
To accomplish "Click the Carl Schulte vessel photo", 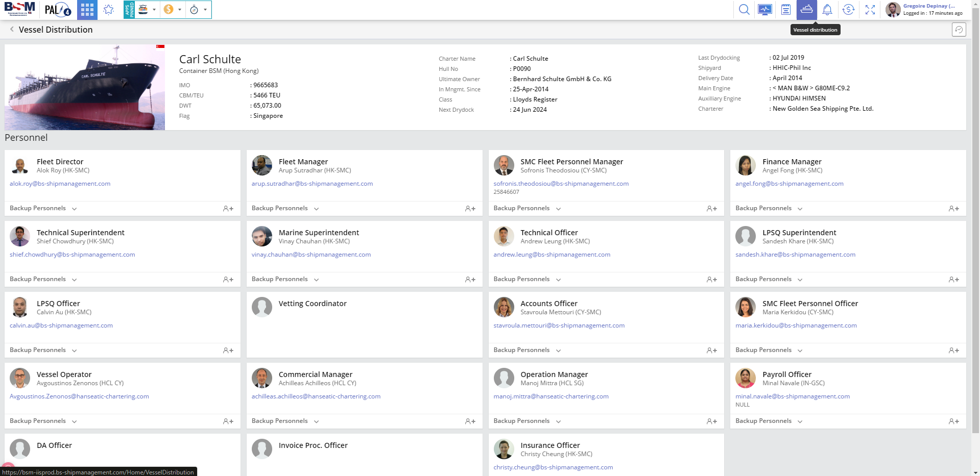I will point(85,87).
